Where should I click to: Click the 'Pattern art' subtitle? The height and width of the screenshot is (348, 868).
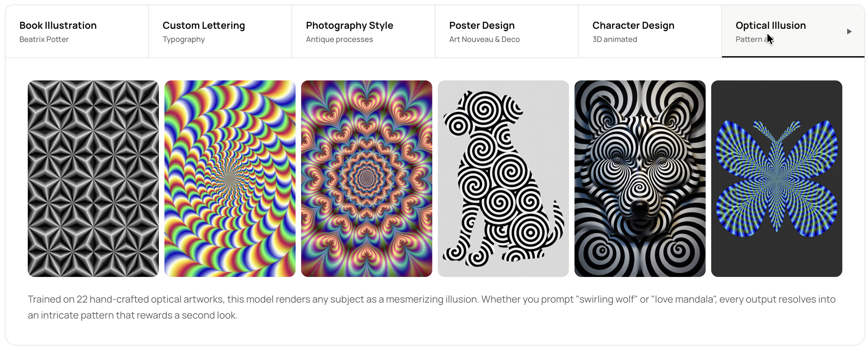pos(755,40)
